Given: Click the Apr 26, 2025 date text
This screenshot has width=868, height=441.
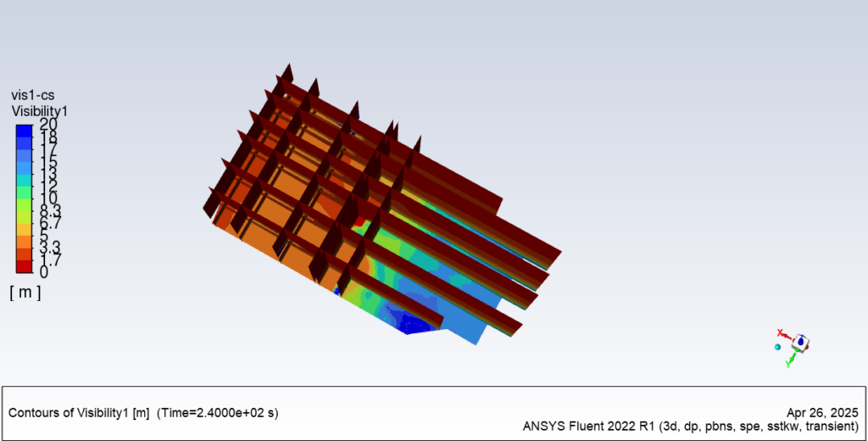Looking at the screenshot, I should (x=822, y=408).
